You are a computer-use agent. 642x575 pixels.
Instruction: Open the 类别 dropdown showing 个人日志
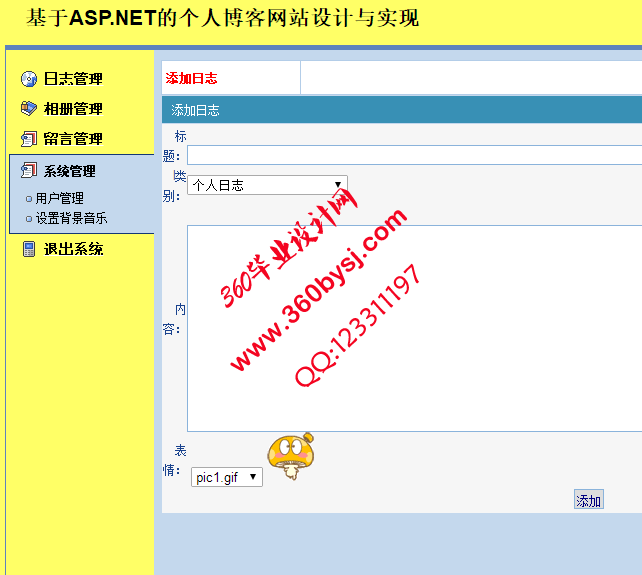click(x=267, y=185)
